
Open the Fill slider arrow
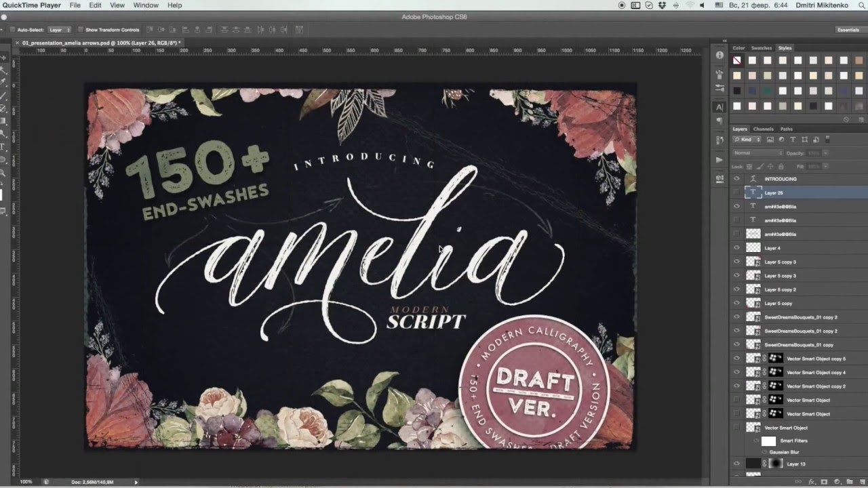pyautogui.click(x=825, y=167)
